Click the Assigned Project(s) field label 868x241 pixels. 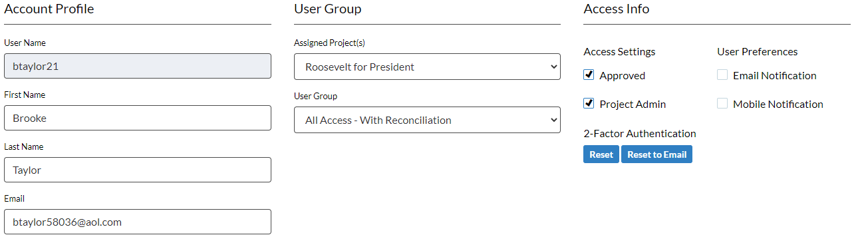(329, 43)
